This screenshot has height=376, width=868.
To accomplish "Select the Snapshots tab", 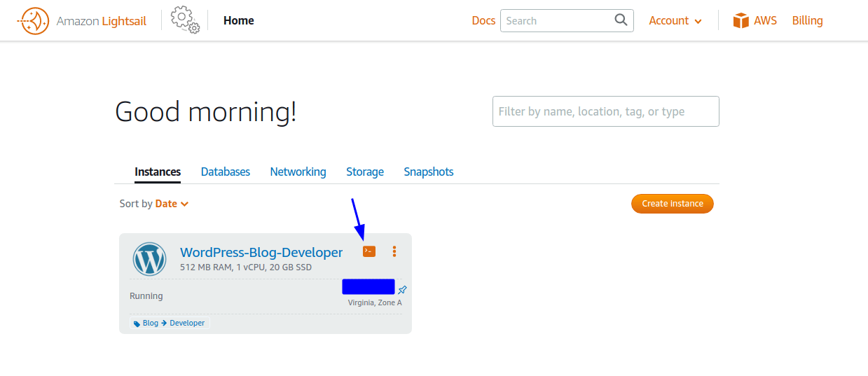I will click(429, 172).
